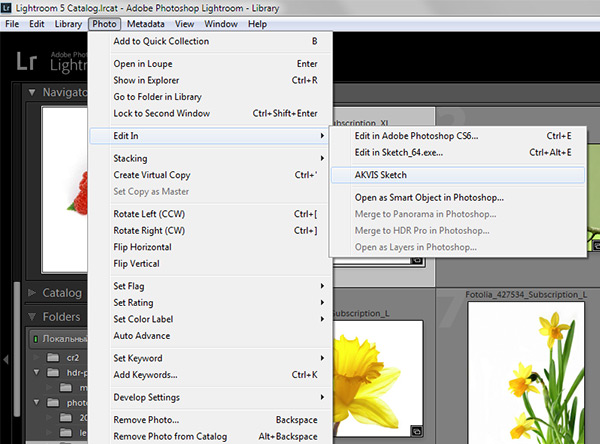
Task: Select the large yellow daffodil thumbnail
Action: point(378,378)
